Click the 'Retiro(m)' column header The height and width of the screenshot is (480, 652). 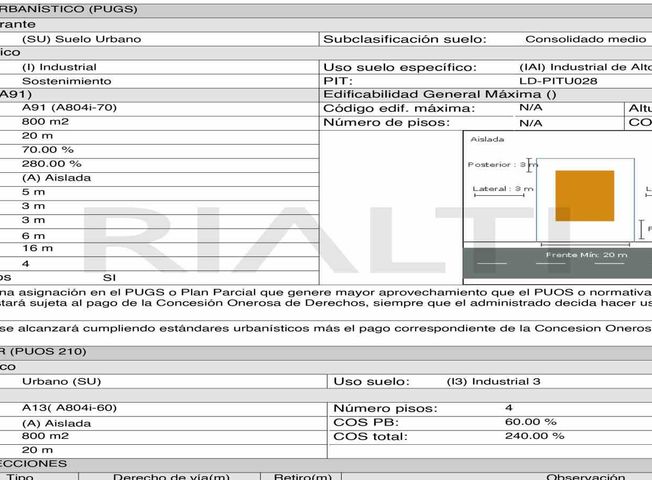[x=302, y=476]
